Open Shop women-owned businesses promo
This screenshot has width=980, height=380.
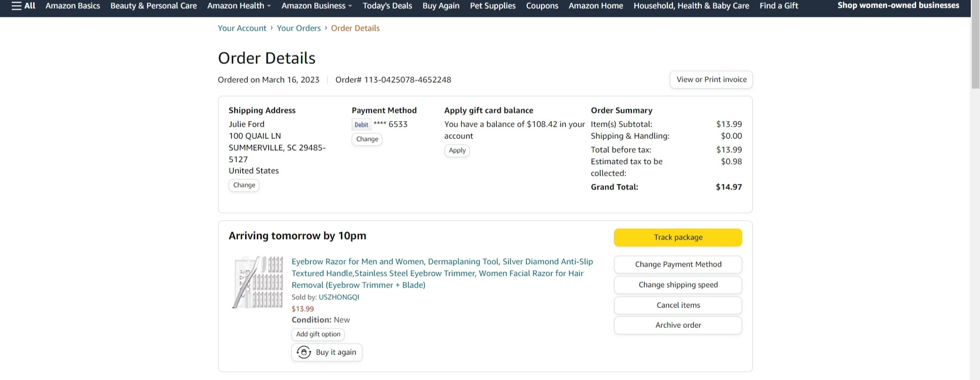(x=898, y=6)
